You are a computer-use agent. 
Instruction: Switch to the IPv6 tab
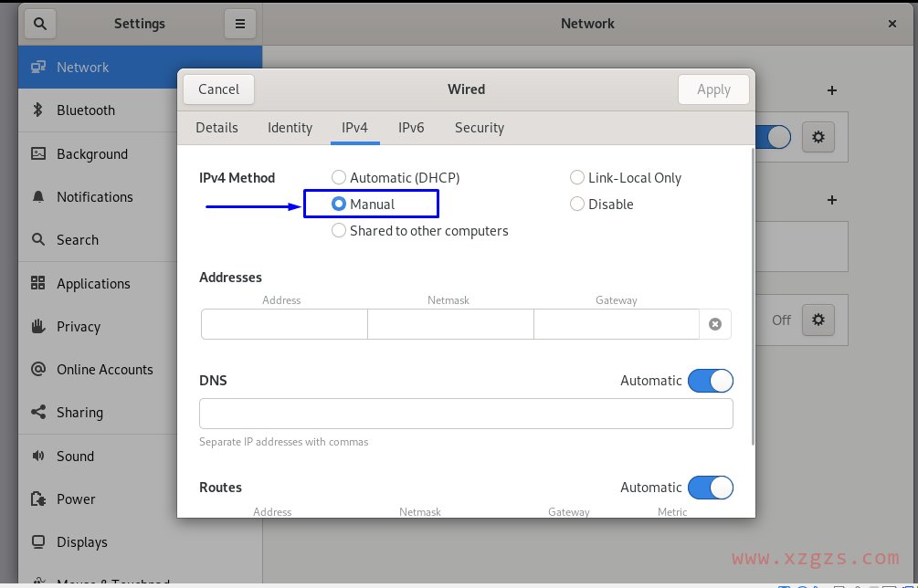pyautogui.click(x=411, y=128)
